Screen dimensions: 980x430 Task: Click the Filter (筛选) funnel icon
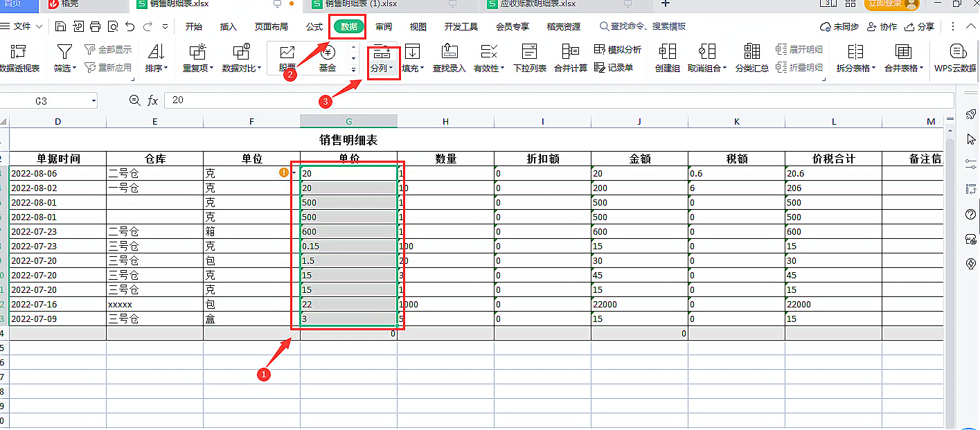coord(64,51)
